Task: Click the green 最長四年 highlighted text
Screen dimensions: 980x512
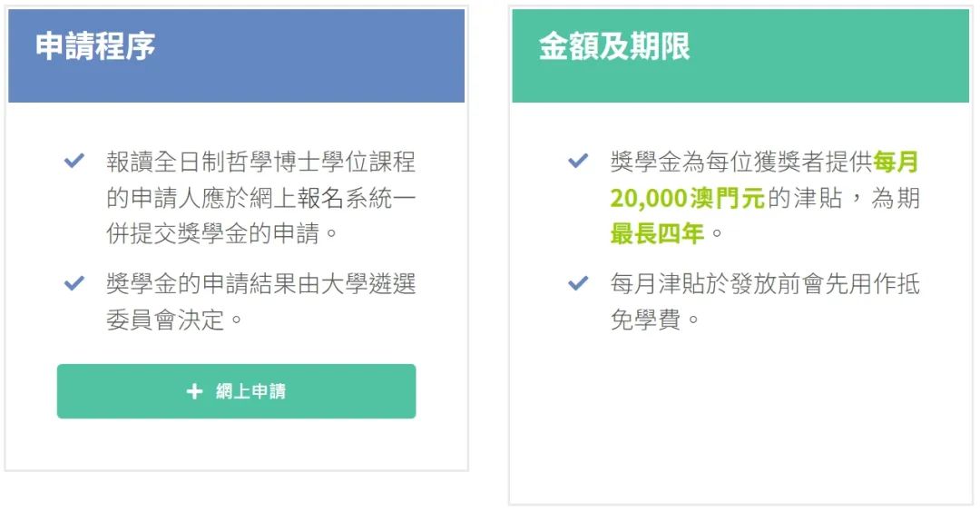Action: click(x=658, y=234)
